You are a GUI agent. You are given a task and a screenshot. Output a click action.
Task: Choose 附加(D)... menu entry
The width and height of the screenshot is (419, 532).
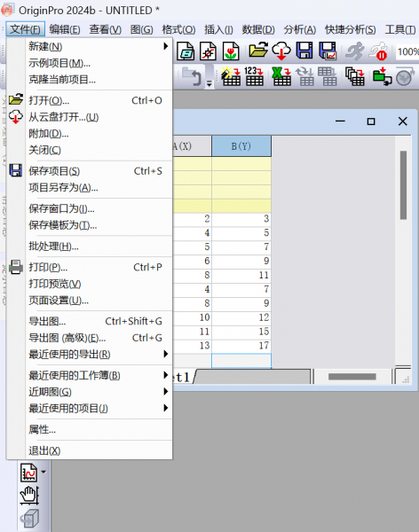(99, 134)
